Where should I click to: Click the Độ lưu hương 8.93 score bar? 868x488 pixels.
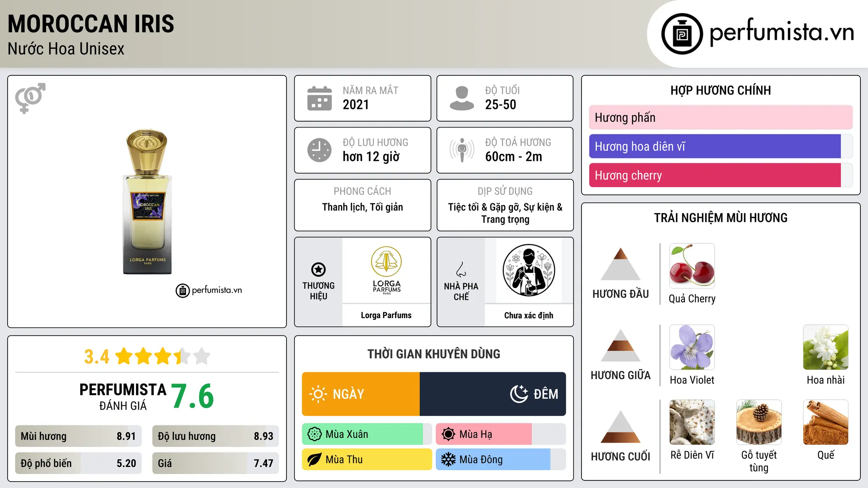[215, 436]
